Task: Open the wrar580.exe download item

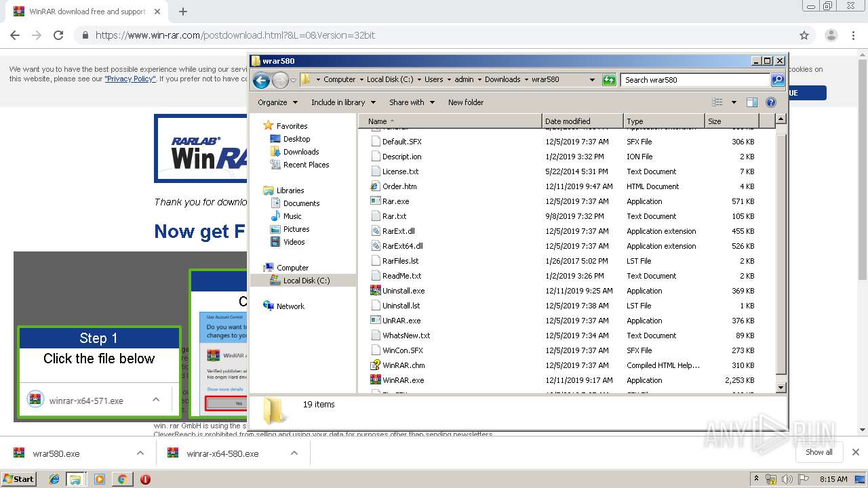Action: click(56, 453)
